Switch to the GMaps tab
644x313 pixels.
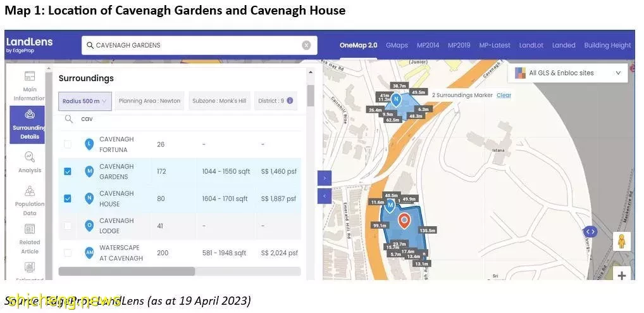[x=397, y=45]
